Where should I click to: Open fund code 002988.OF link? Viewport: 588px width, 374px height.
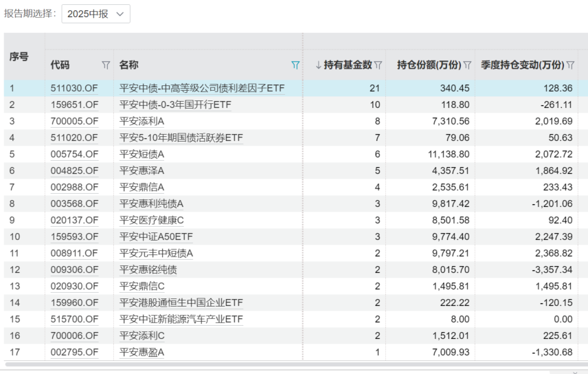click(74, 188)
